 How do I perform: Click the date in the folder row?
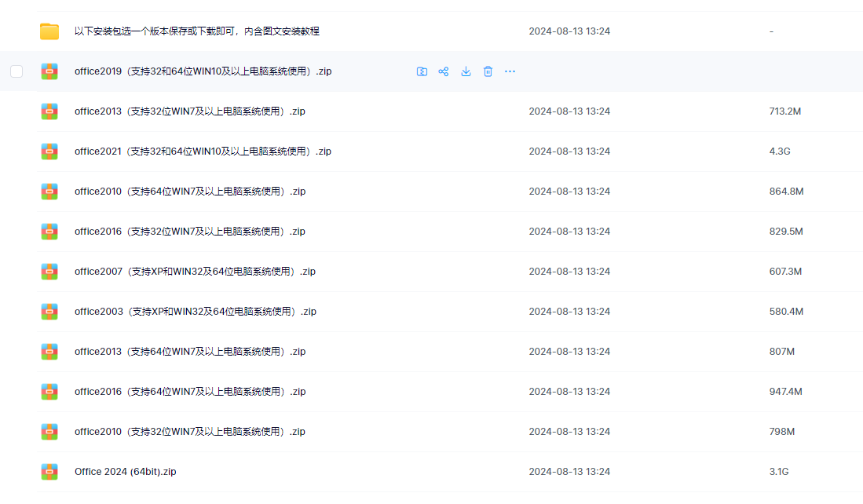pyautogui.click(x=569, y=31)
